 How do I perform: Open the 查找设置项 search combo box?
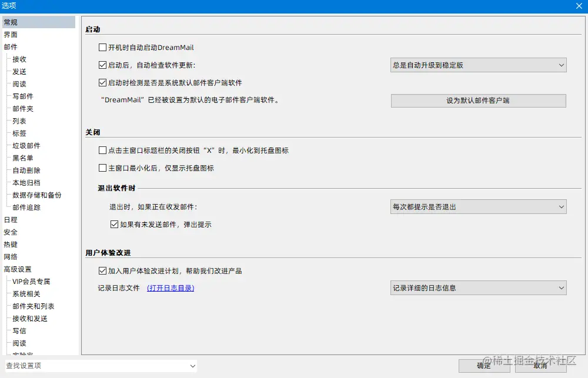101,366
